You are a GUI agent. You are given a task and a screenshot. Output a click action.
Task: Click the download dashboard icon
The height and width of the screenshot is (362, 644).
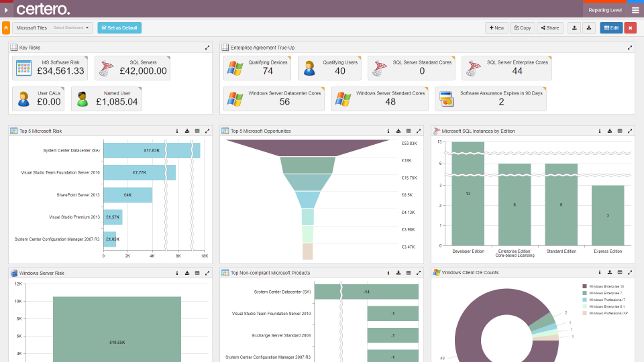[x=589, y=28]
